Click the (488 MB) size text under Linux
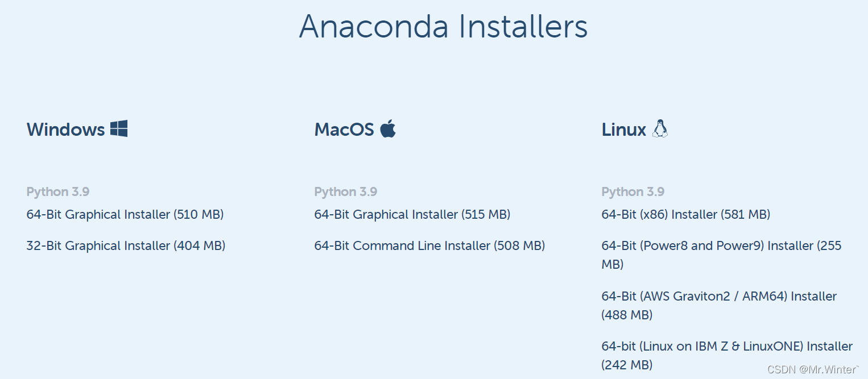The image size is (868, 379). pyautogui.click(x=627, y=315)
